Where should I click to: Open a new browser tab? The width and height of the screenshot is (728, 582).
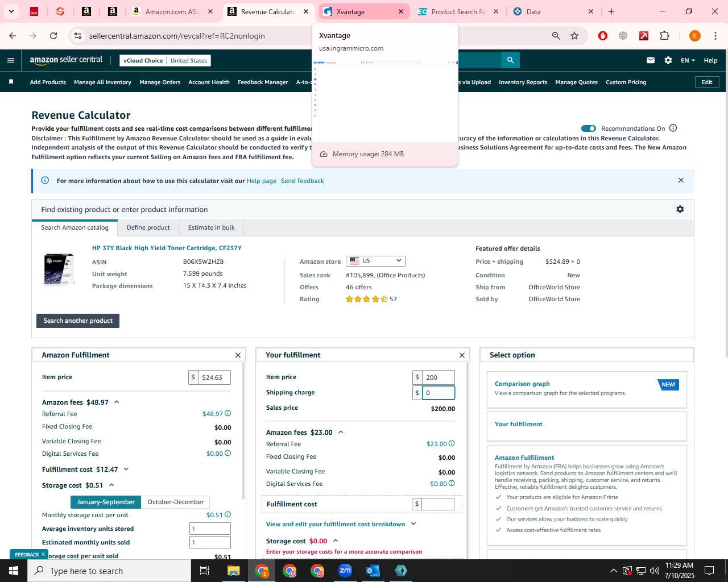click(611, 11)
